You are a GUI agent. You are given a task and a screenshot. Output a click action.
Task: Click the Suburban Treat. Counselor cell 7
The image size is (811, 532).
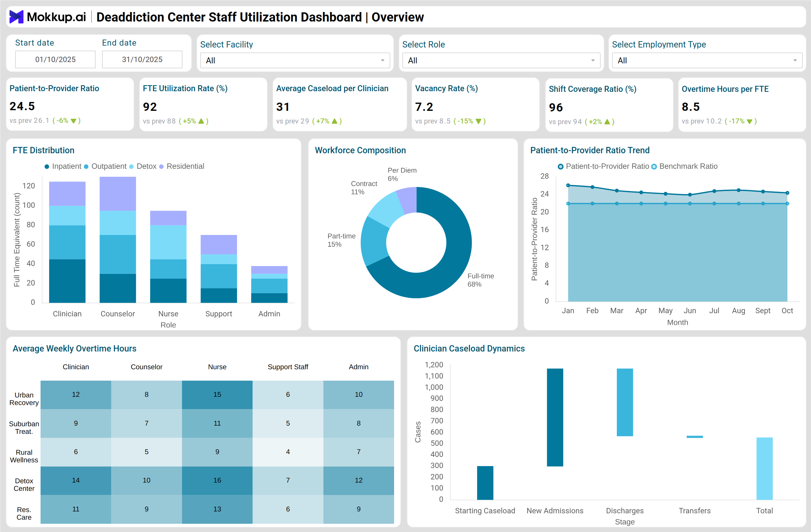click(147, 423)
